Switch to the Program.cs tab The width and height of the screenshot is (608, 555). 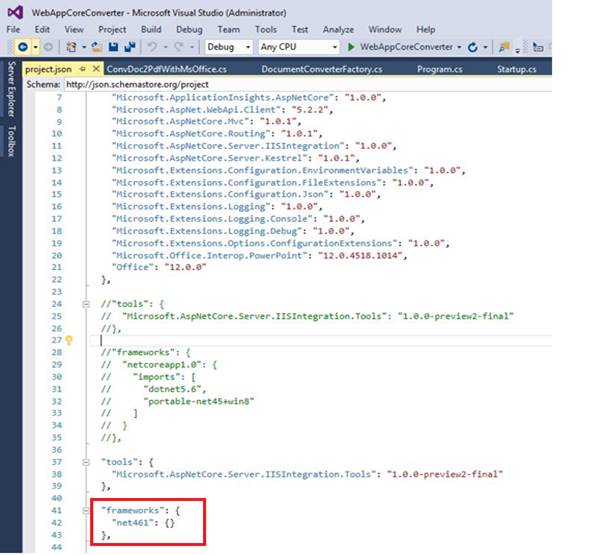tap(440, 69)
